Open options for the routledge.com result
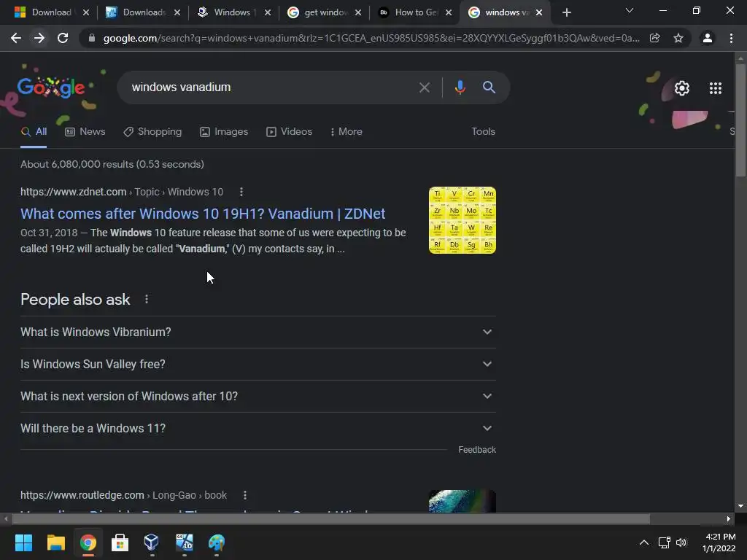The image size is (747, 560). [245, 495]
